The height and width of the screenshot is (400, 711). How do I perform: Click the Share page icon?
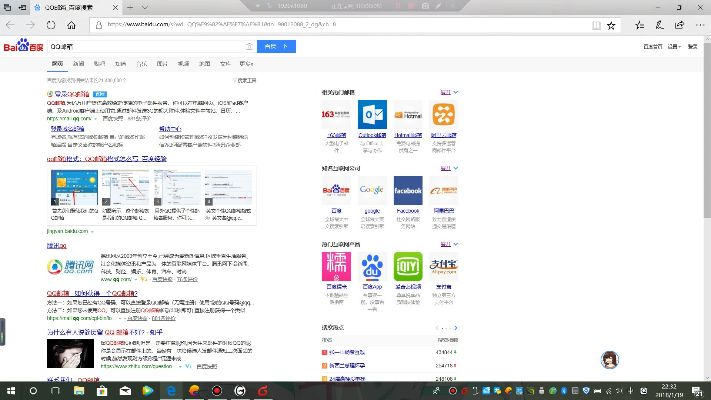coord(679,25)
